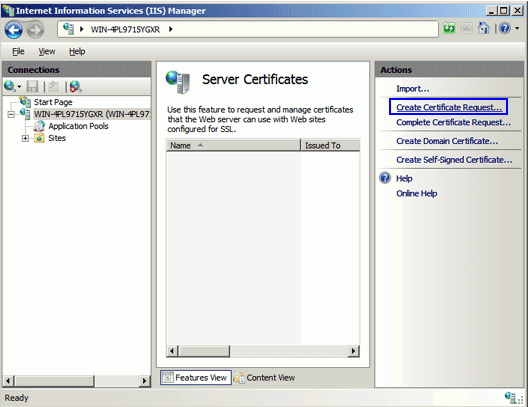
Task: Click the Forward navigation arrow
Action: pyautogui.click(x=35, y=30)
